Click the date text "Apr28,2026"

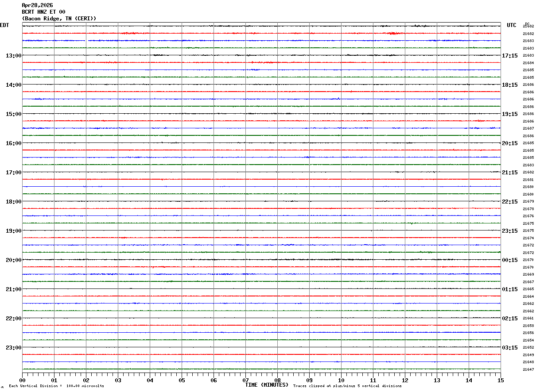(37, 5)
